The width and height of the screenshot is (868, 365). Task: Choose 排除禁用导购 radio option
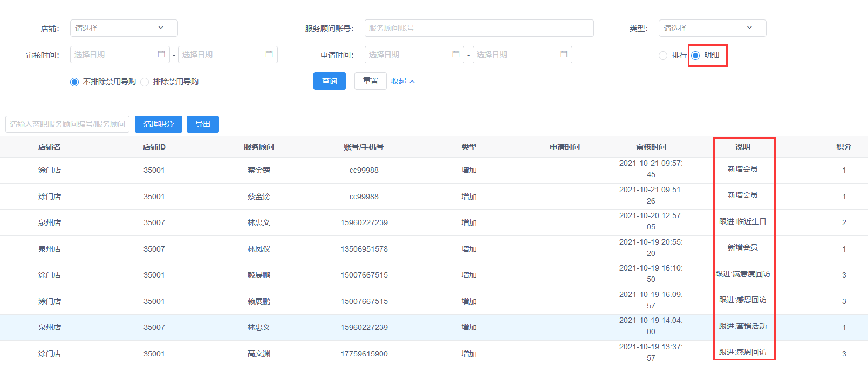point(145,82)
